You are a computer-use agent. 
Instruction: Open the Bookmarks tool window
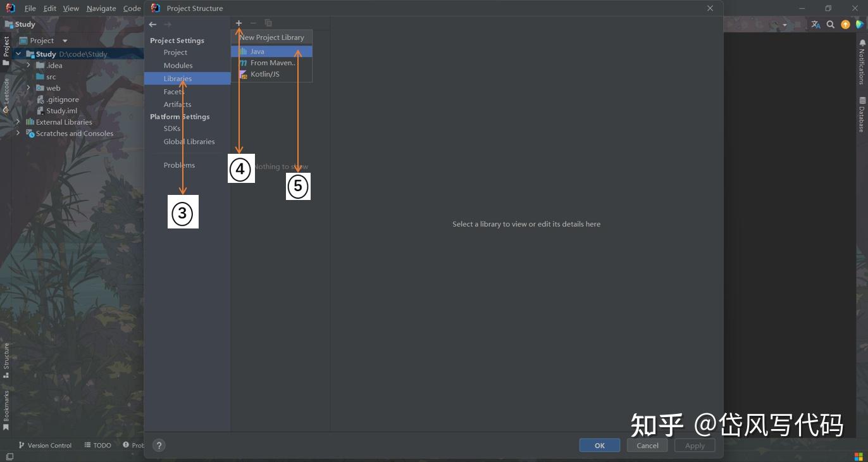pos(6,408)
